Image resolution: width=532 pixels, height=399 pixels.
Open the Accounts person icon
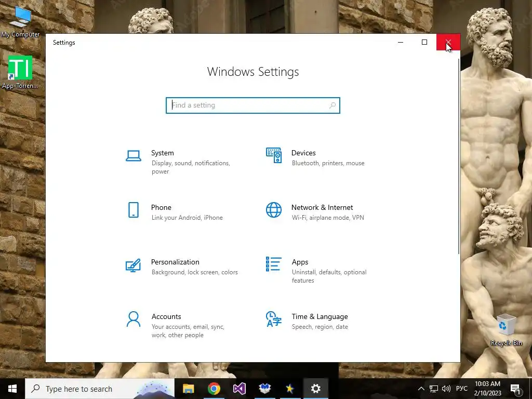(x=134, y=319)
